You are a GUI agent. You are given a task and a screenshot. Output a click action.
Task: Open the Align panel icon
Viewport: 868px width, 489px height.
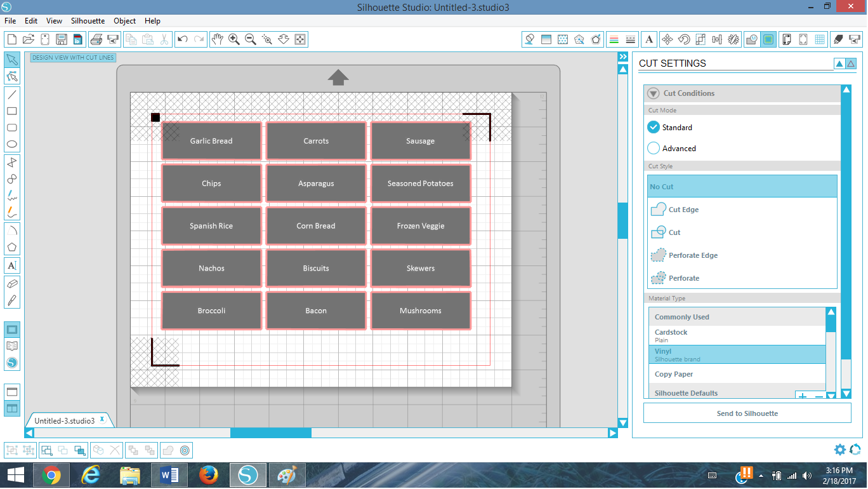(717, 39)
